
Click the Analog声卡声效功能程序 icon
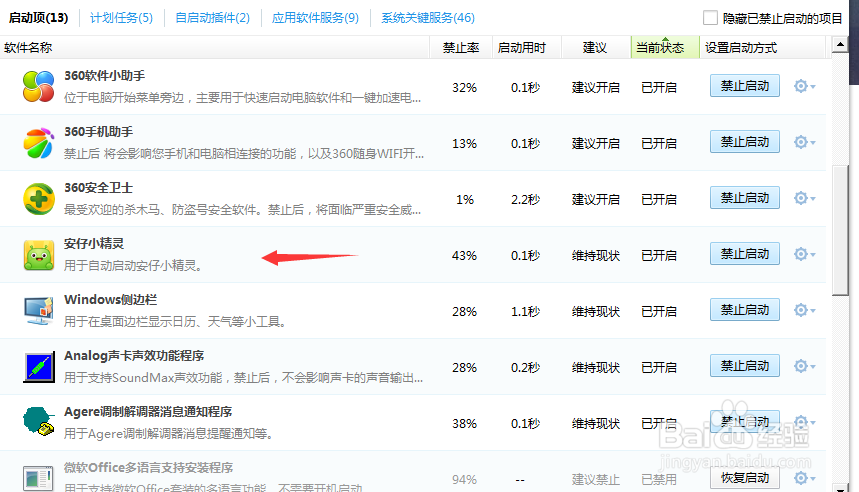click(38, 367)
